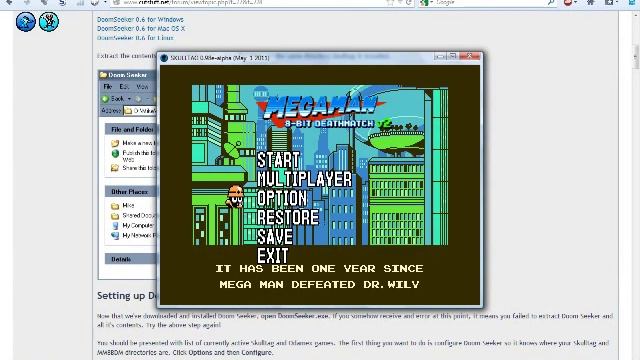Click the Met helmet menu cursor
Image resolution: width=640 pixels, height=360 pixels.
235,197
